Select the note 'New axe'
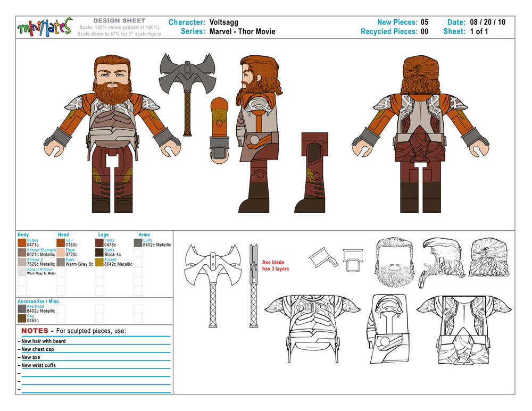The width and height of the screenshot is (532, 411). point(30,357)
